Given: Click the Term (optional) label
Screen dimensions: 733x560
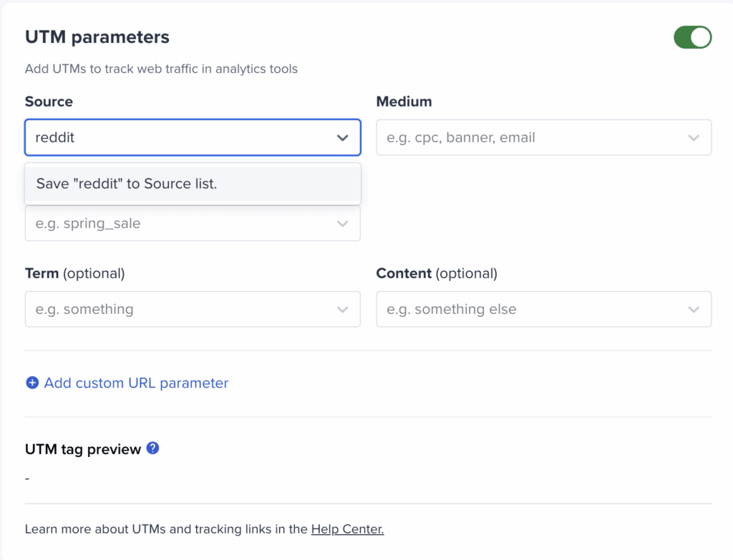Looking at the screenshot, I should (74, 273).
